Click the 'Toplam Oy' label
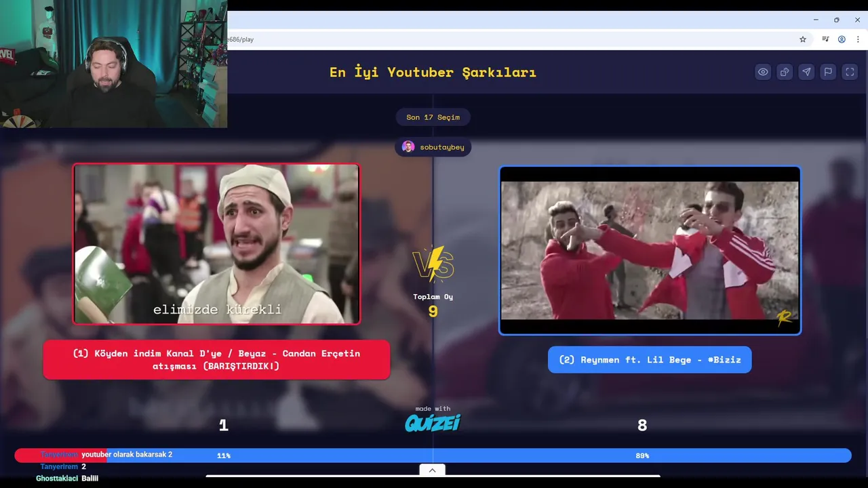 point(433,296)
